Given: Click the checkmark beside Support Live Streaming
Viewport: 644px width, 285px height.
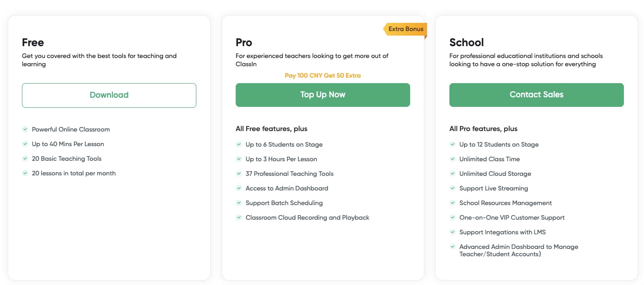Looking at the screenshot, I should pos(453,188).
